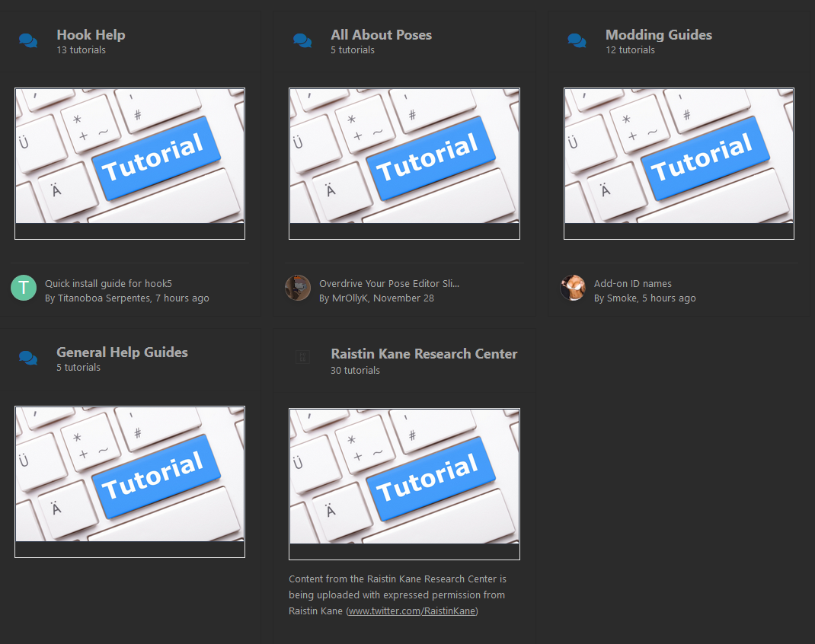This screenshot has width=815, height=644.
Task: Click the faded icon beside Raistin Kane Research Center
Action: [x=302, y=357]
